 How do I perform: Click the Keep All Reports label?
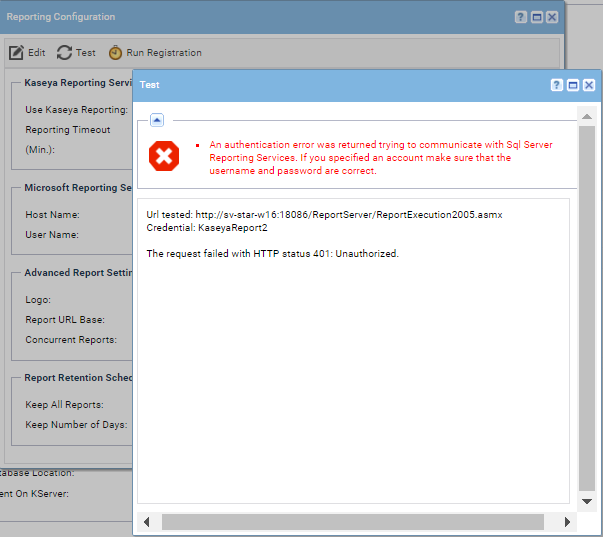65,405
